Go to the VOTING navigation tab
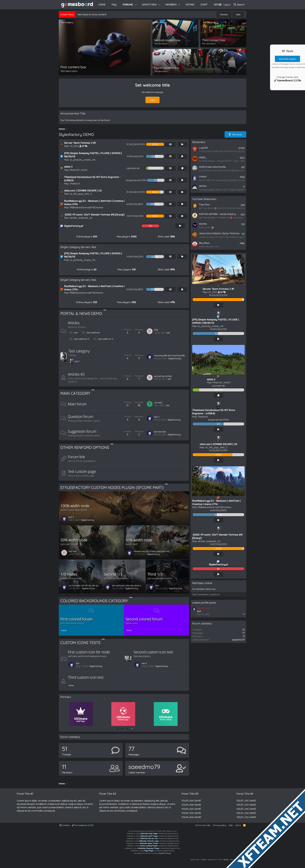This screenshot has height=868, width=305. coord(190,5)
